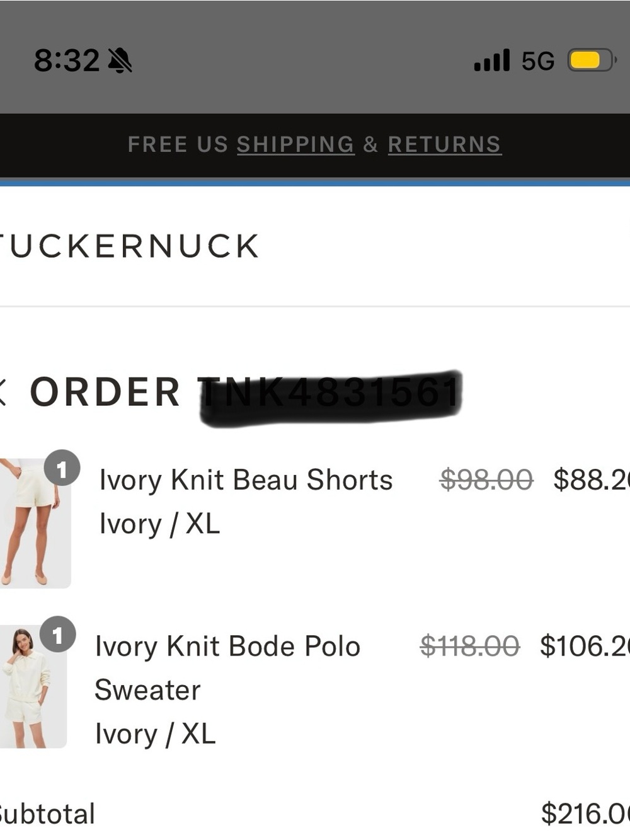Open the Ivory Knit Beau Shorts thumbnail

[35, 523]
